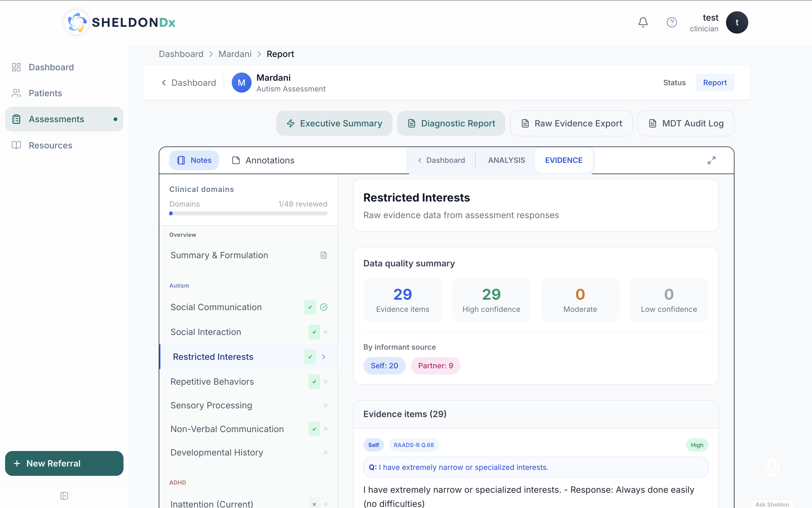Toggle the green check on Restricted Interests

(310, 357)
